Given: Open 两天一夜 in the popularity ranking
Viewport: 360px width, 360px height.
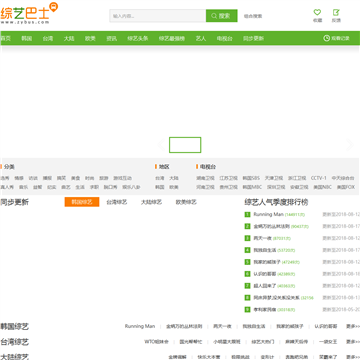Looking at the screenshot, I should pos(263,238).
